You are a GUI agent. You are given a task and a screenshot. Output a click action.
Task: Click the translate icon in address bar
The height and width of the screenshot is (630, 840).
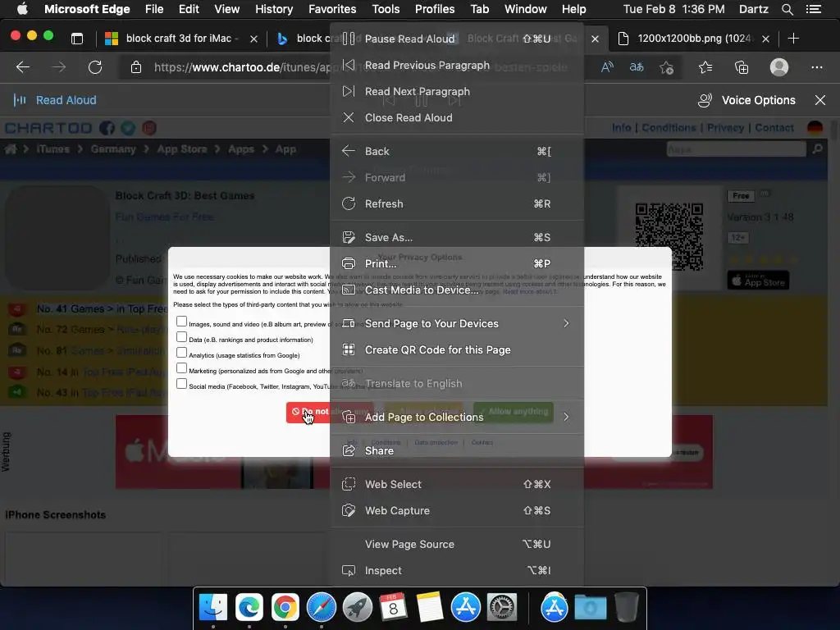[637, 67]
